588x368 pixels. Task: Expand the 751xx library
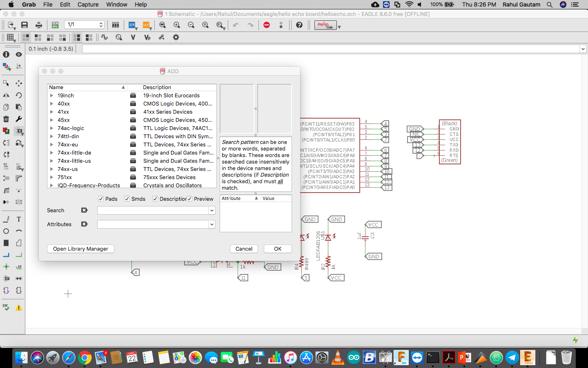click(x=52, y=177)
